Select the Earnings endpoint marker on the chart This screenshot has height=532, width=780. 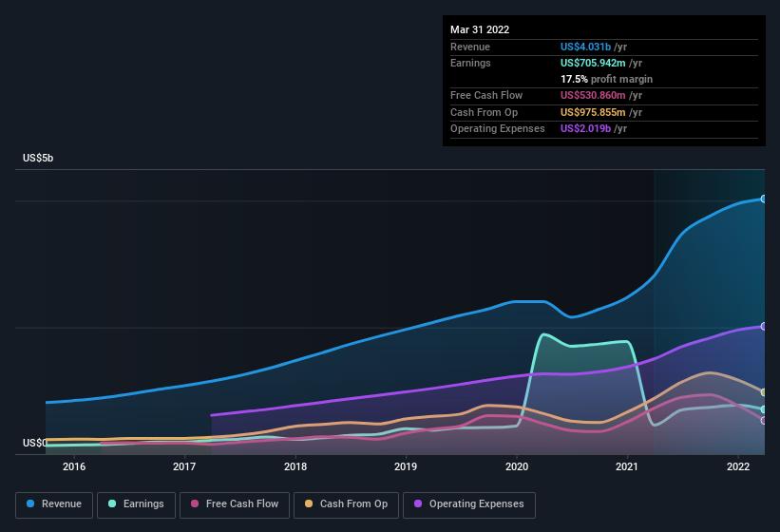(764, 409)
